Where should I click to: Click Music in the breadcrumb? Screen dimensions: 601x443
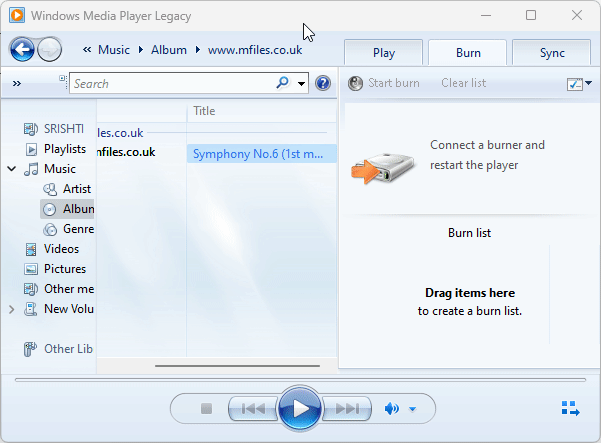114,50
